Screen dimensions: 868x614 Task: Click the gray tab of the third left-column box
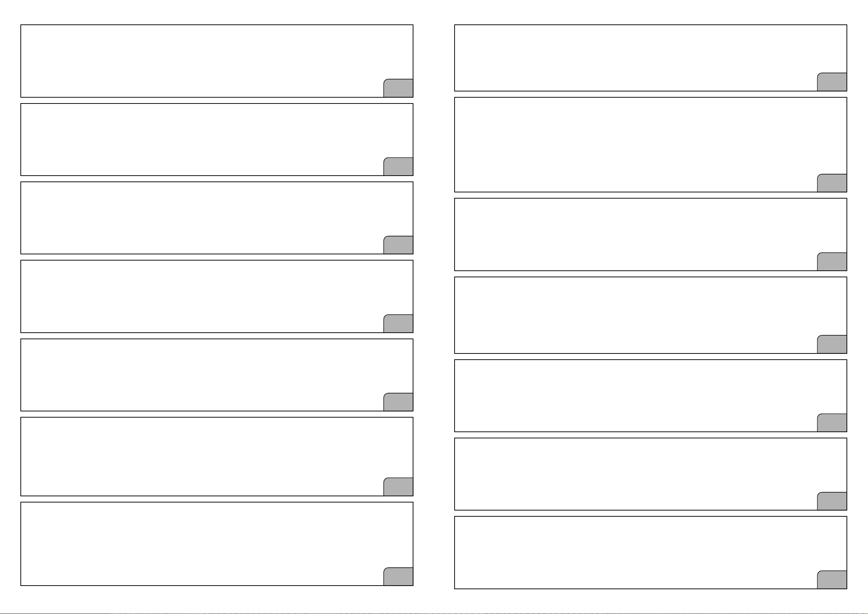(x=398, y=245)
